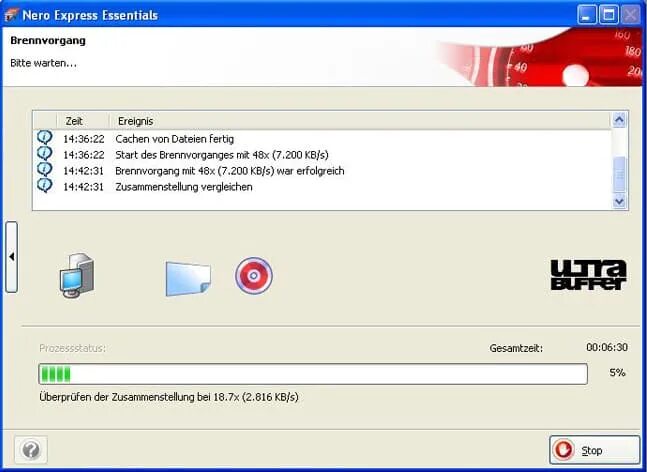
Task: Click the event log scroll up arrow
Action: 619,120
